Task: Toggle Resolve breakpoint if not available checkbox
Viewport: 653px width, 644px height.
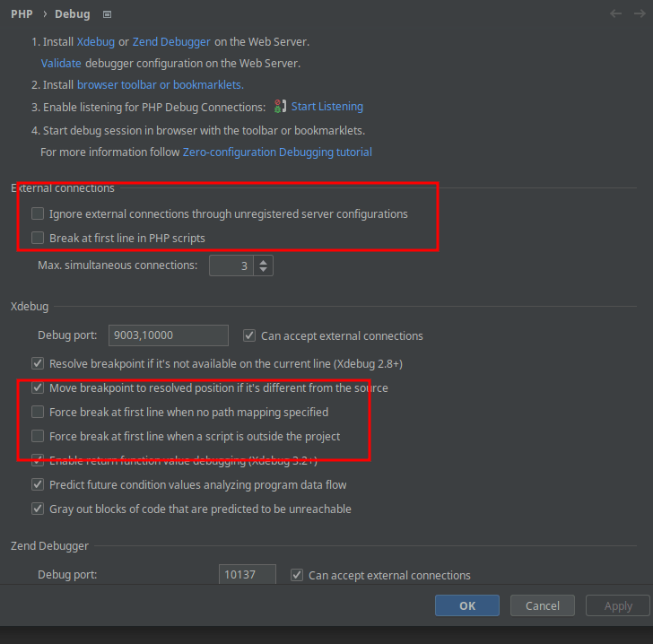Action: (x=38, y=363)
